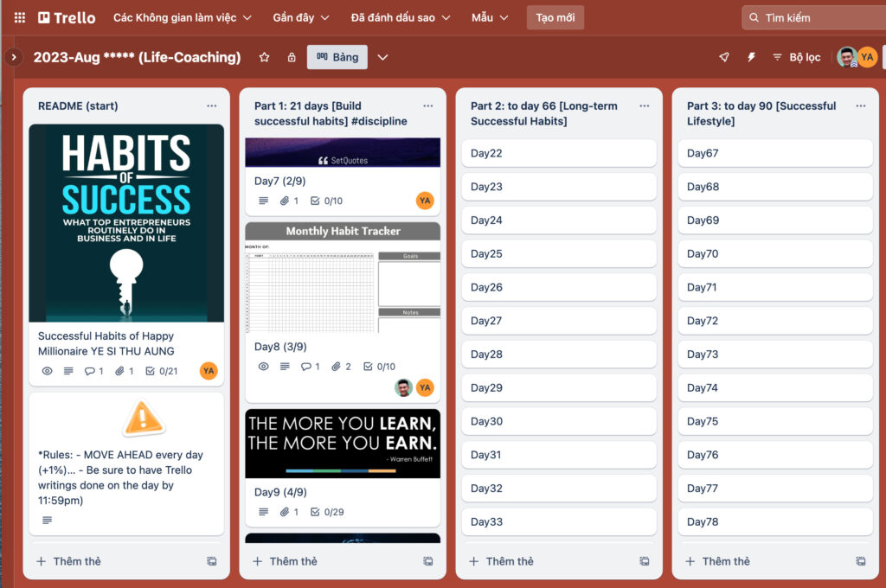Click the Trello home logo
886x588 pixels.
(x=67, y=17)
